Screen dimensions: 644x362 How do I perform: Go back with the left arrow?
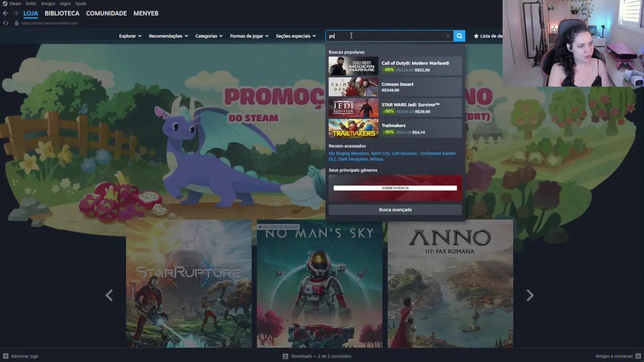tap(6, 14)
